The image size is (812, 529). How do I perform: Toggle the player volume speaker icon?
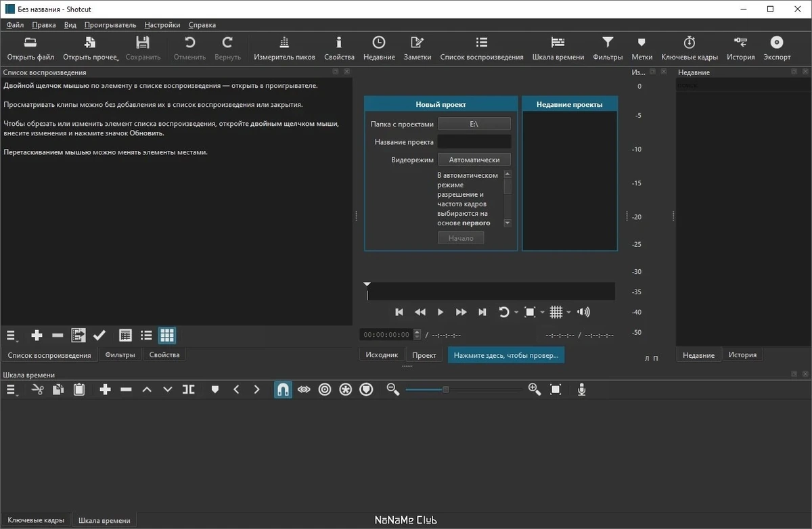[x=583, y=312]
